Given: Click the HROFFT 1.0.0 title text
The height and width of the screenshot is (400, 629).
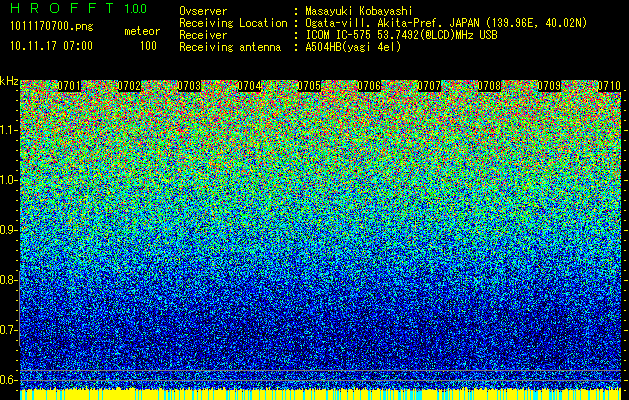Looking at the screenshot, I should coord(79,8).
